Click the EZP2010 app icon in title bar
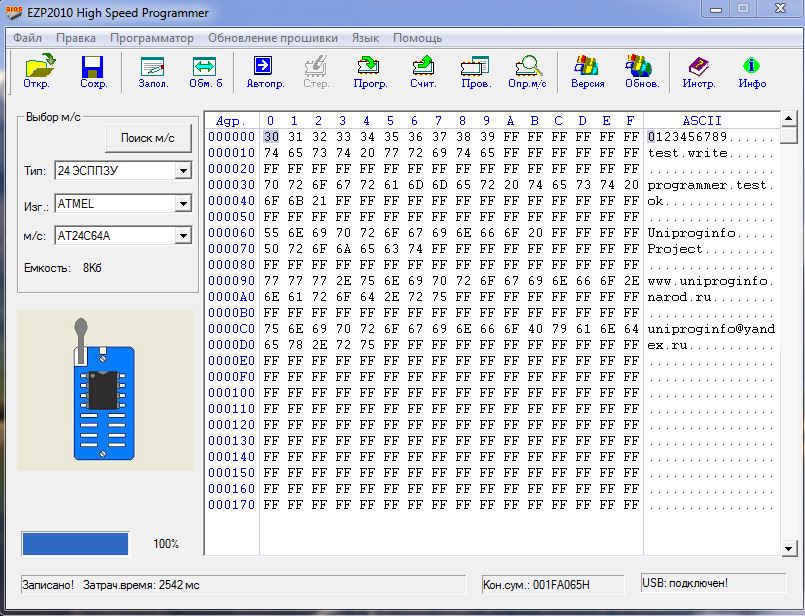 tap(13, 12)
